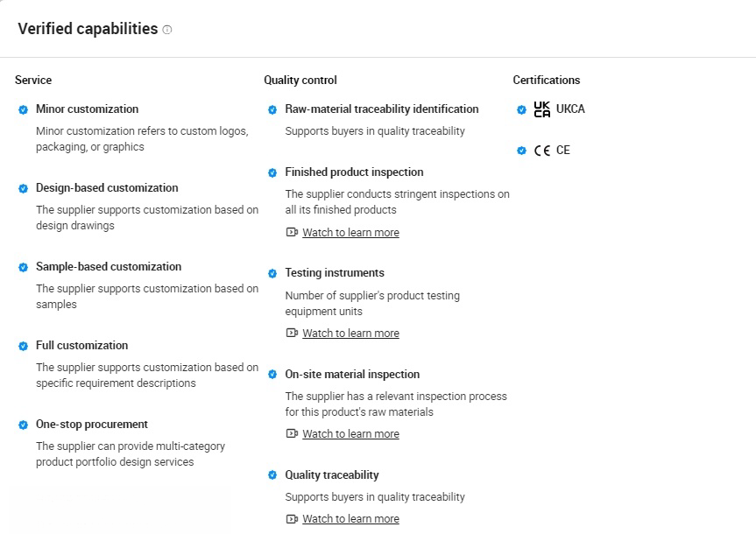Open Watch to learn more under On-site material inspection
This screenshot has height=534, width=756.
(350, 434)
